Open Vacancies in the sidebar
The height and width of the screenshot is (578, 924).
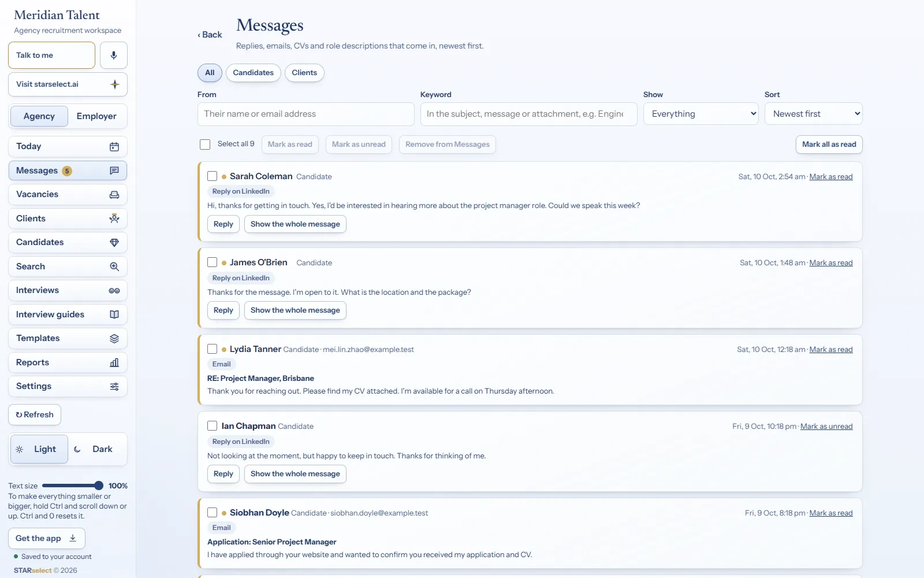[x=68, y=195]
